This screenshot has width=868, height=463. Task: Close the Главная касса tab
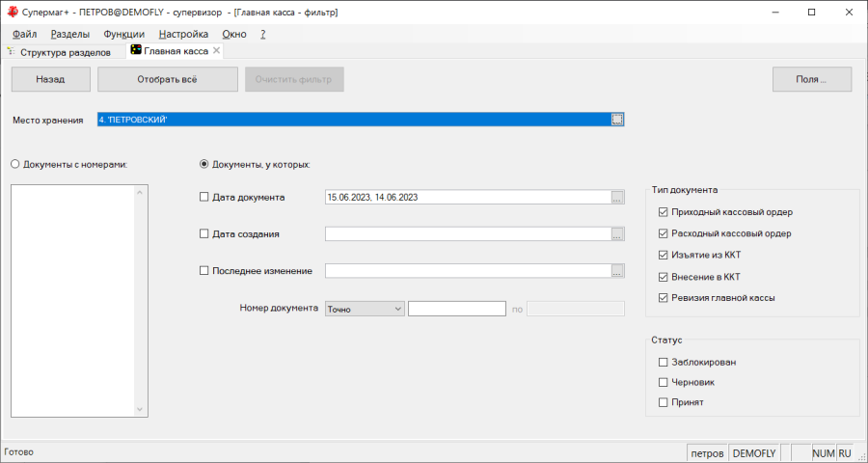tap(217, 50)
